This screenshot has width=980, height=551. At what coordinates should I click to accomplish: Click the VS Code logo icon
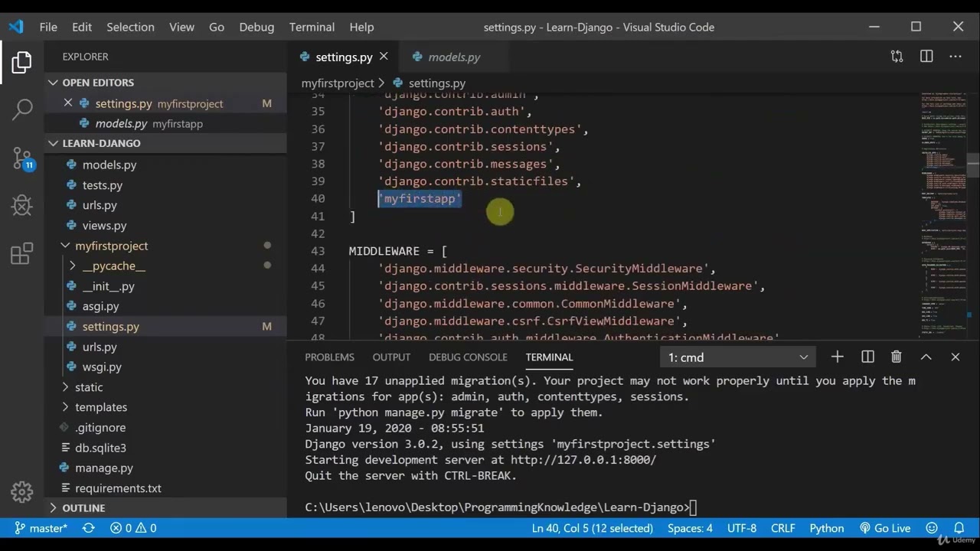click(x=16, y=27)
